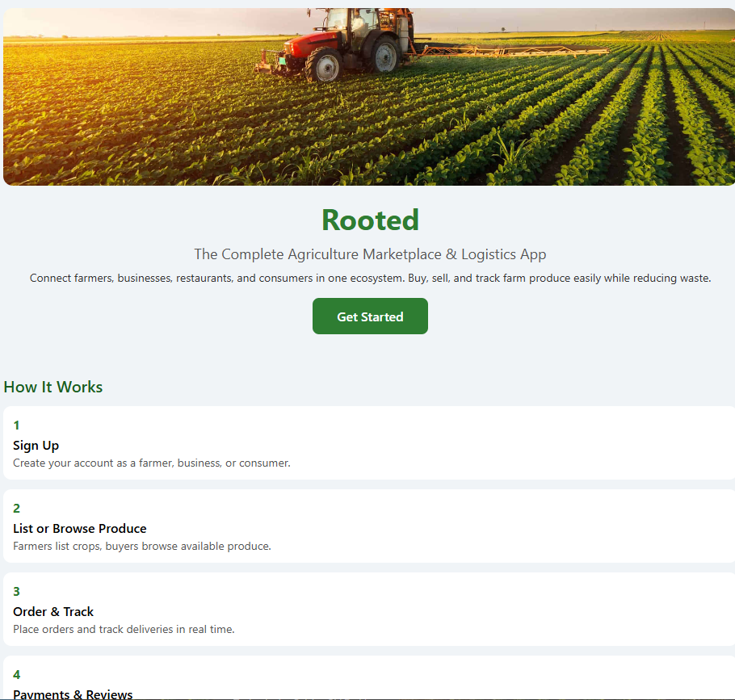Screen dimensions: 735x700
Task: Open the Order & Track step card
Action: tap(369, 609)
